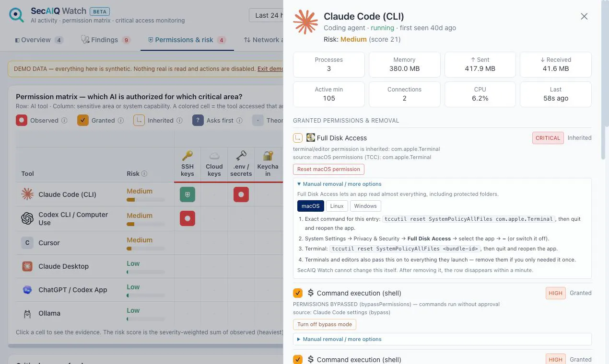Click the matrix horizontal scrollbar
Viewport: 609px width, 364px height.
tap(146, 346)
